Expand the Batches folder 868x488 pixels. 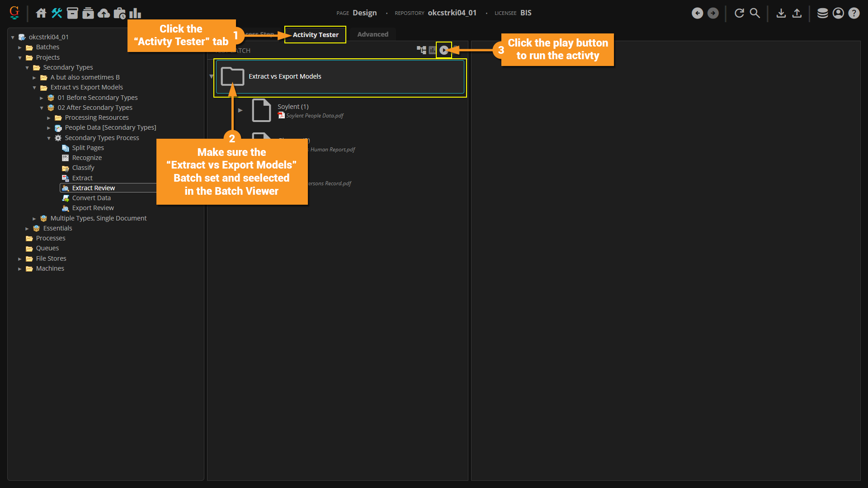[x=20, y=47]
